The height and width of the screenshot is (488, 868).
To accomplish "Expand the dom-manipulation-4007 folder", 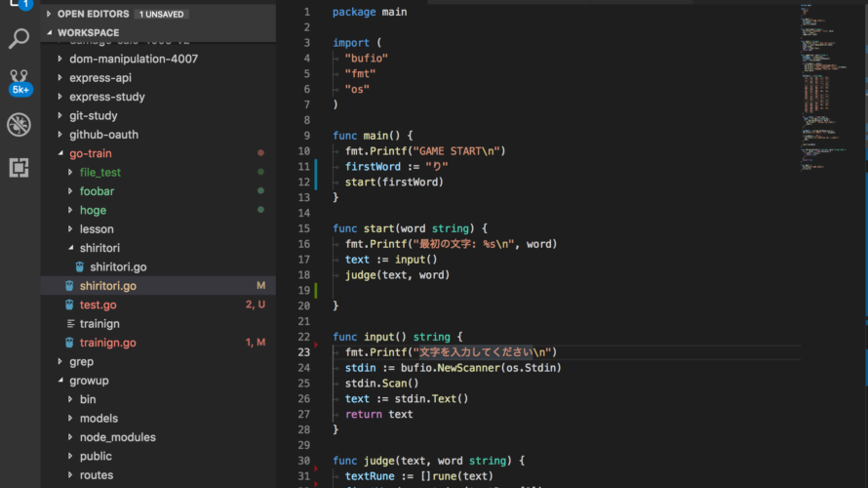I will (x=59, y=59).
